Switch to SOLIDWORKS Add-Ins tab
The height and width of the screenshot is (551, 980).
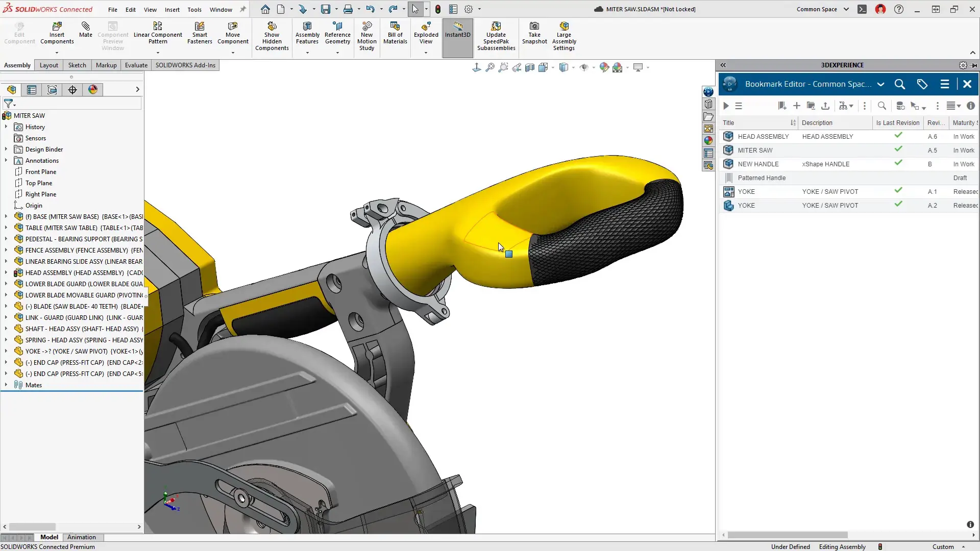tap(185, 65)
